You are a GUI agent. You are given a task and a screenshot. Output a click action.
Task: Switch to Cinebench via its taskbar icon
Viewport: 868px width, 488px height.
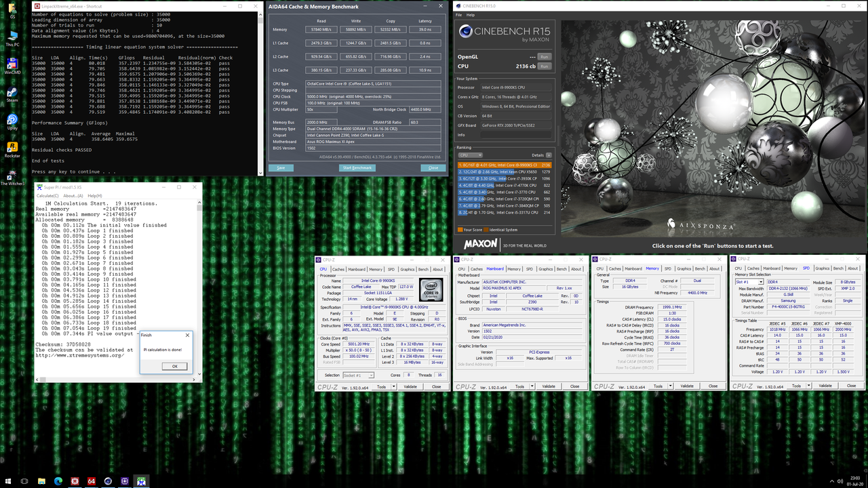click(x=108, y=481)
